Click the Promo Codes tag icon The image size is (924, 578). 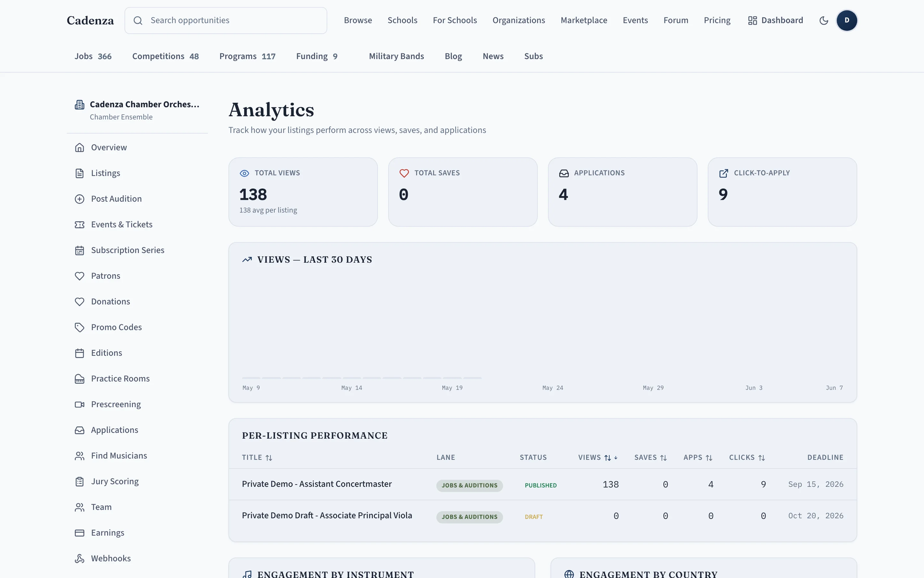(80, 327)
